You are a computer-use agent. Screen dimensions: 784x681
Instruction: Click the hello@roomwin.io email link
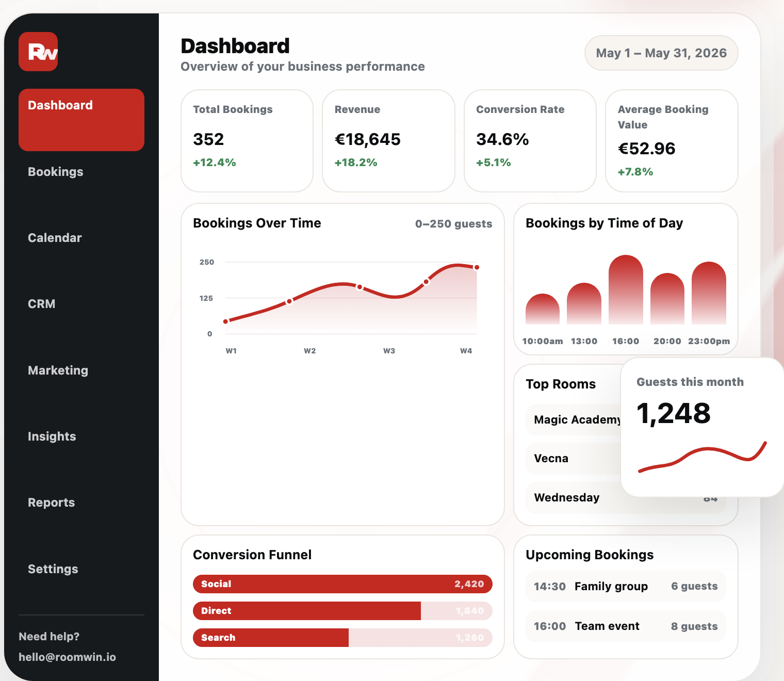click(67, 657)
